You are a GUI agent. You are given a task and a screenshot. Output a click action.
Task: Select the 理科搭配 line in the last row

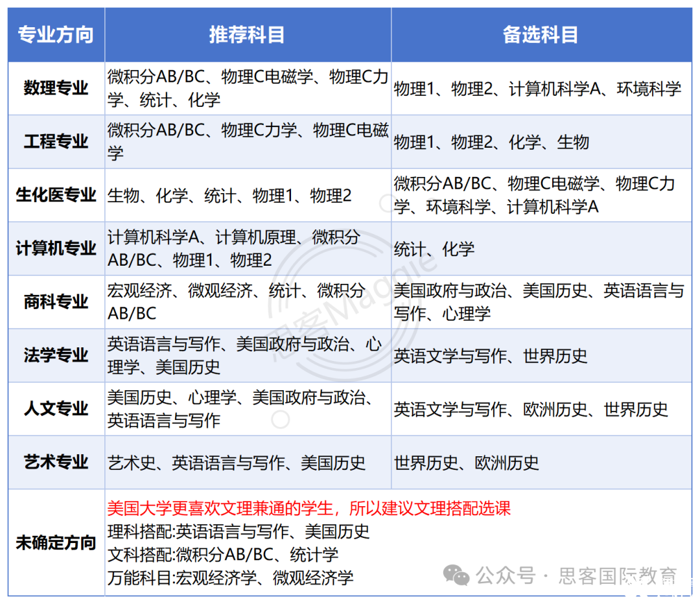(238, 531)
